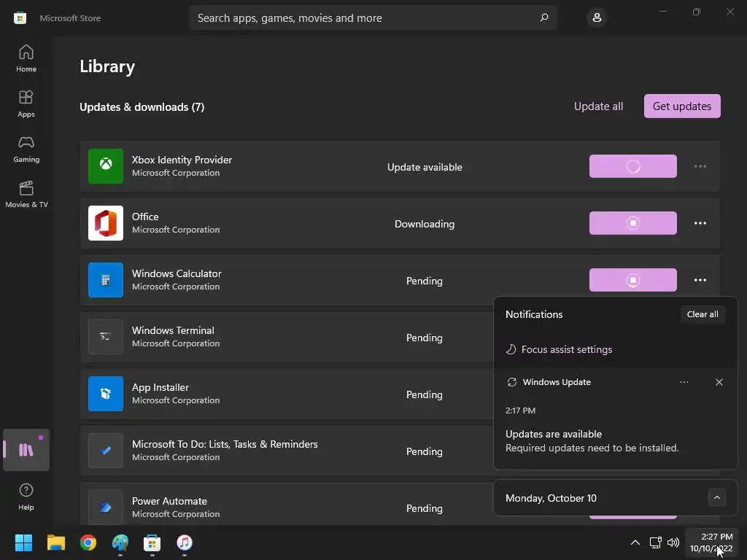Click Update all

click(x=598, y=106)
